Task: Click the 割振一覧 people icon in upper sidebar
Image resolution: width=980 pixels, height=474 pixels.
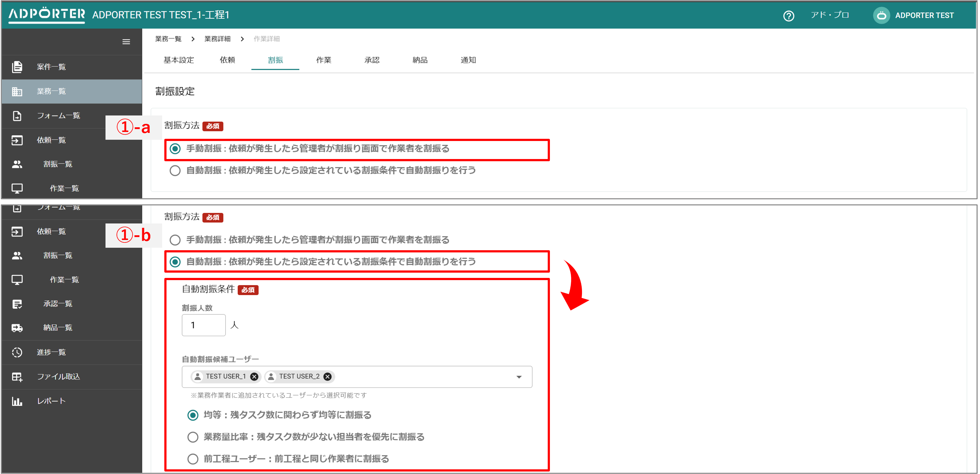Action: point(17,164)
